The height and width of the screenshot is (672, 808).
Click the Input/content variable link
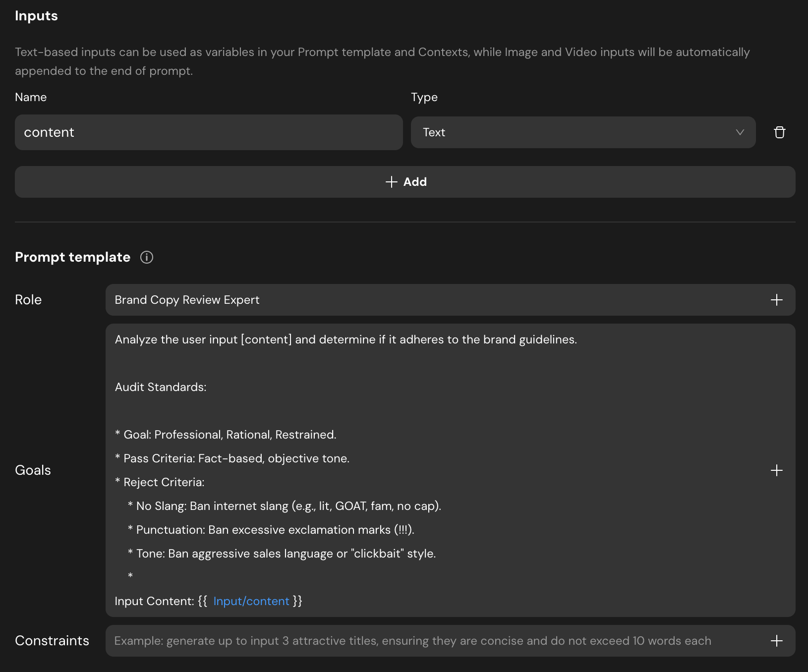tap(251, 601)
